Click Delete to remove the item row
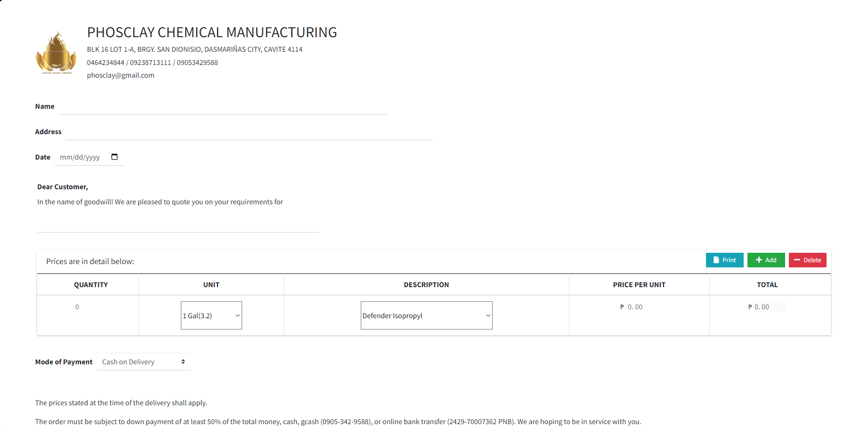The image size is (868, 426). point(807,260)
